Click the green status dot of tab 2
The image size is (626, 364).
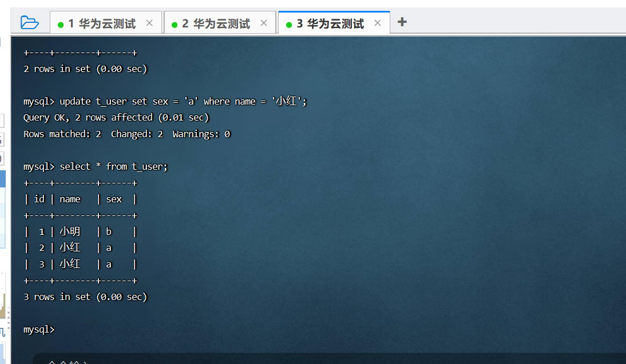[x=175, y=25]
